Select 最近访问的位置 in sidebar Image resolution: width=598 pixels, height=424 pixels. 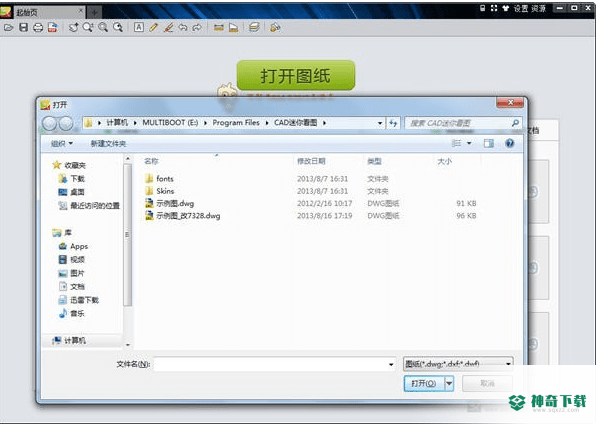coord(89,206)
